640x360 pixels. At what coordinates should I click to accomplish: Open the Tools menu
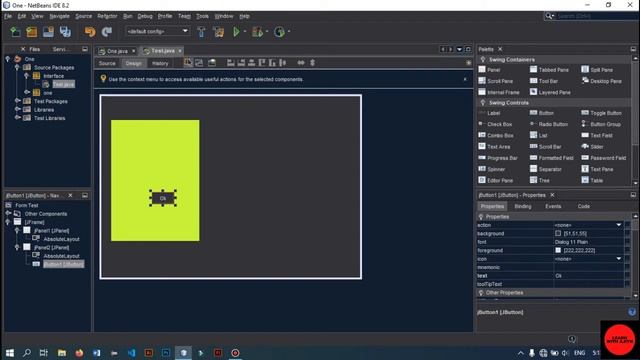pos(202,16)
